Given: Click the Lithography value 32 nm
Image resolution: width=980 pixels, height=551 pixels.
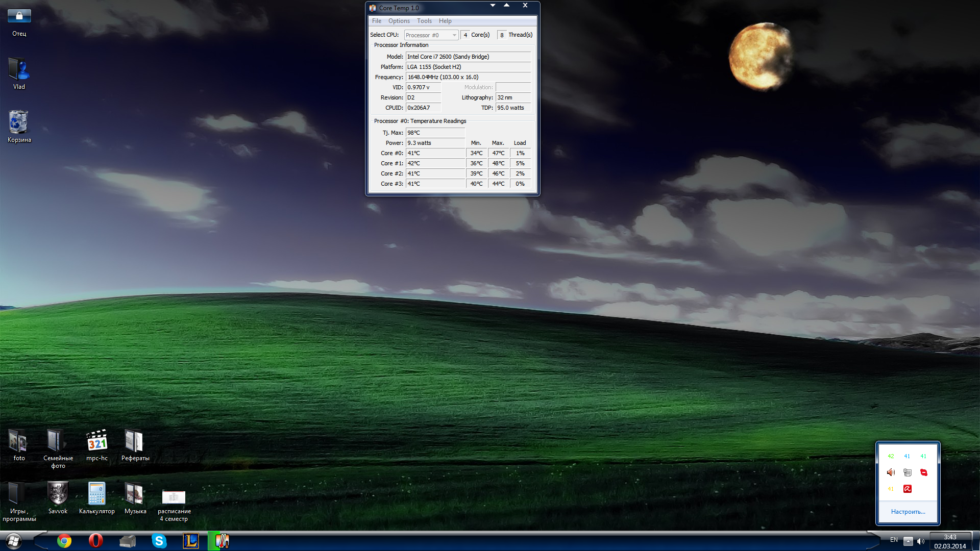Looking at the screenshot, I should [513, 97].
